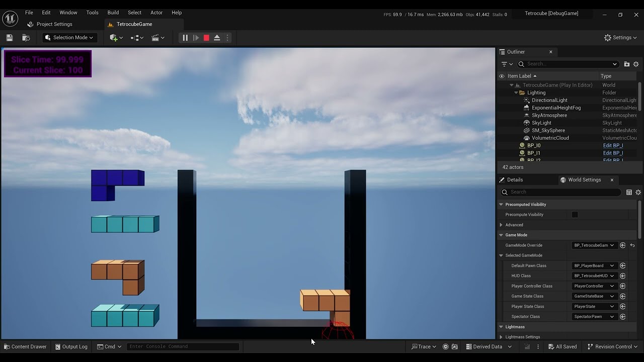Screen dimensions: 644x362
Task: Open the Player Controller Class dropdown
Action: pos(594,286)
